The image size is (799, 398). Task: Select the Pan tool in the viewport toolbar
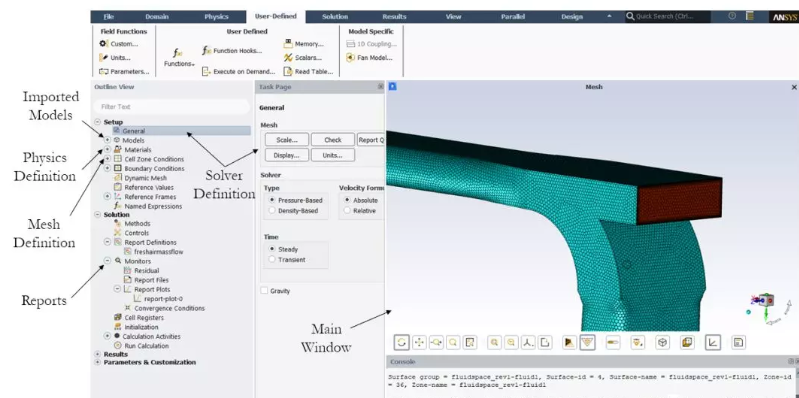point(419,342)
